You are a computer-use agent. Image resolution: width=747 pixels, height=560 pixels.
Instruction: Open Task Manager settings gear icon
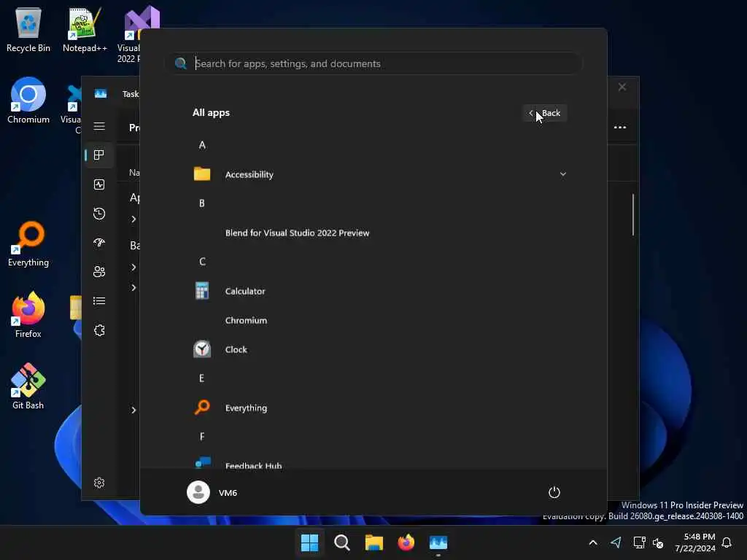(99, 483)
